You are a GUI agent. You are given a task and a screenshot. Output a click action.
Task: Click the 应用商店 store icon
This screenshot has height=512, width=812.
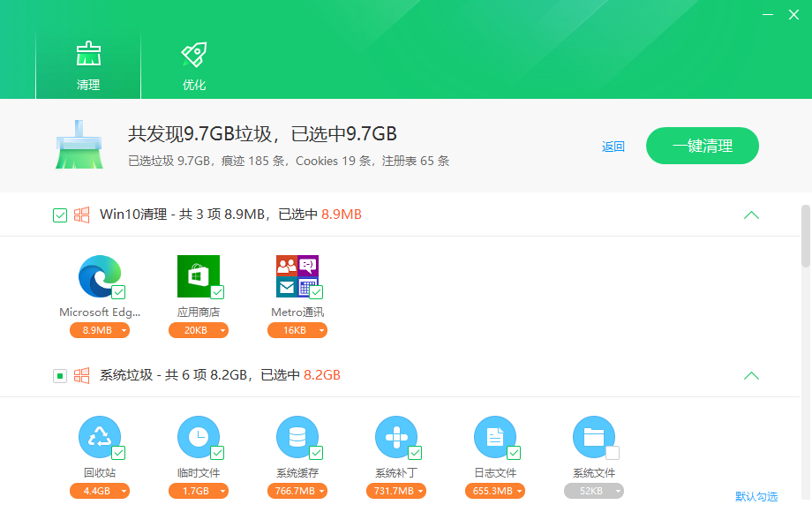(x=199, y=276)
